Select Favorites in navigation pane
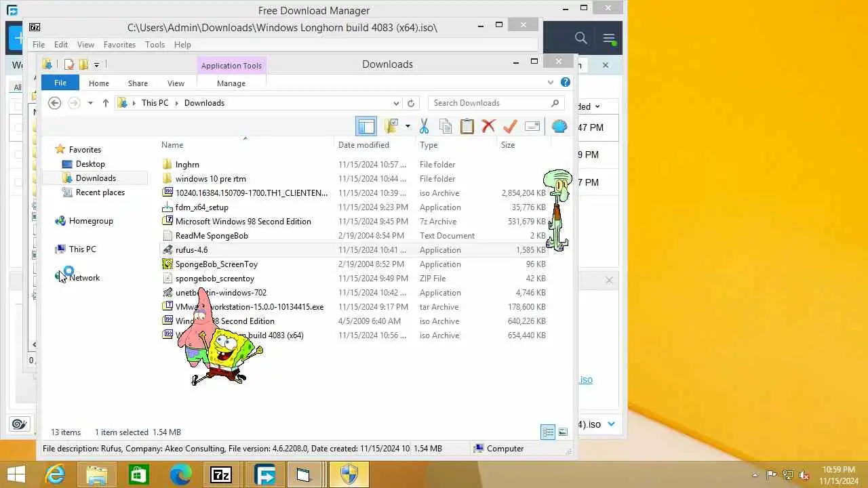 pos(85,150)
